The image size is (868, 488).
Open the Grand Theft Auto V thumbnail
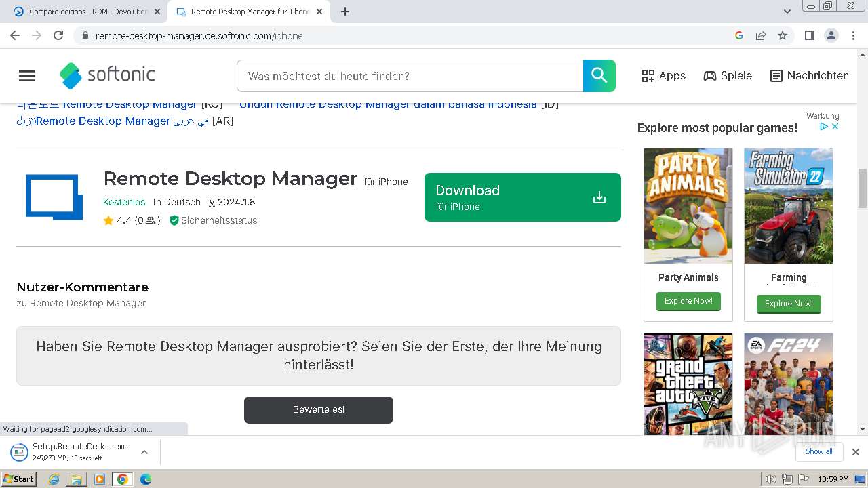point(688,384)
